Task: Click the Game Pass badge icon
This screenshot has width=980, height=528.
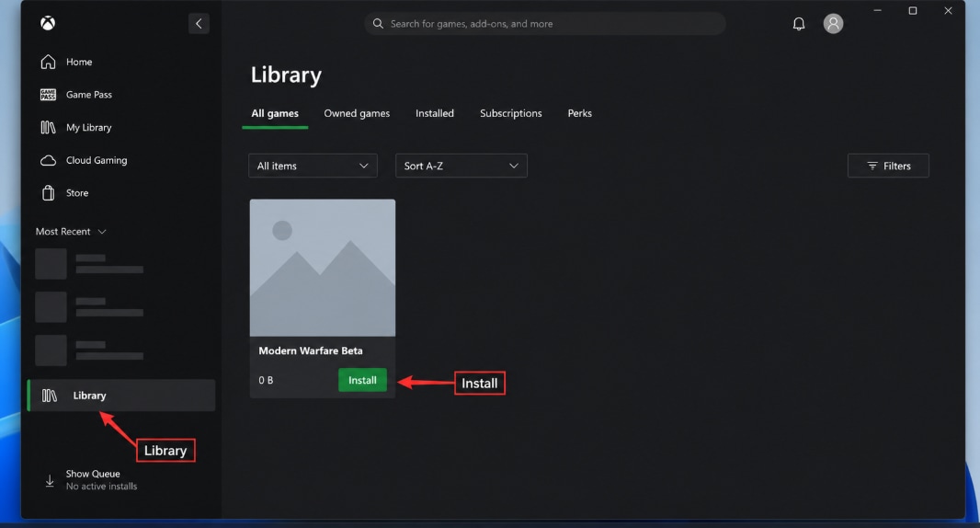Action: tap(48, 95)
